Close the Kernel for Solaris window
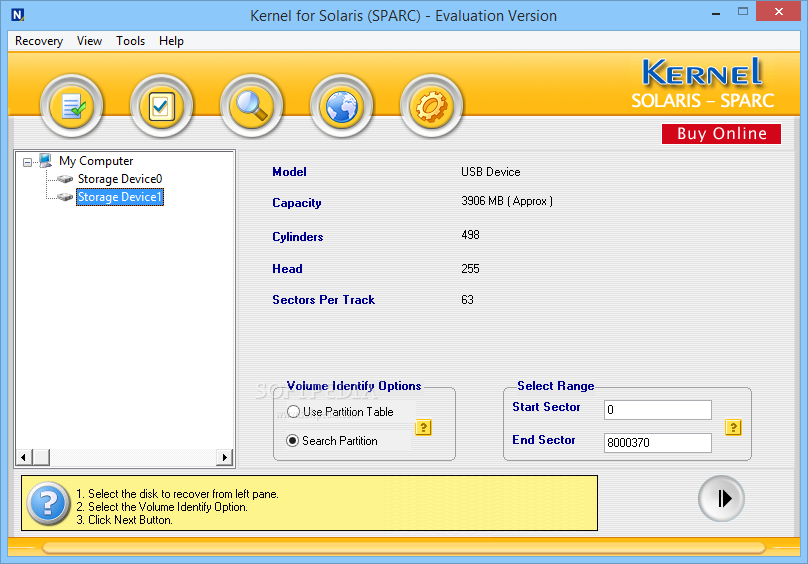The image size is (808, 564). pos(779,11)
